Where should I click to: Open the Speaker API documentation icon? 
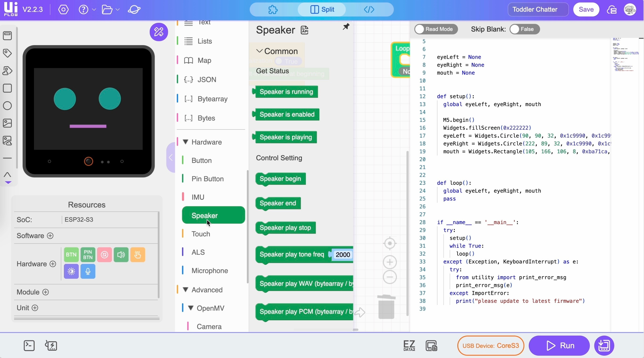(304, 30)
